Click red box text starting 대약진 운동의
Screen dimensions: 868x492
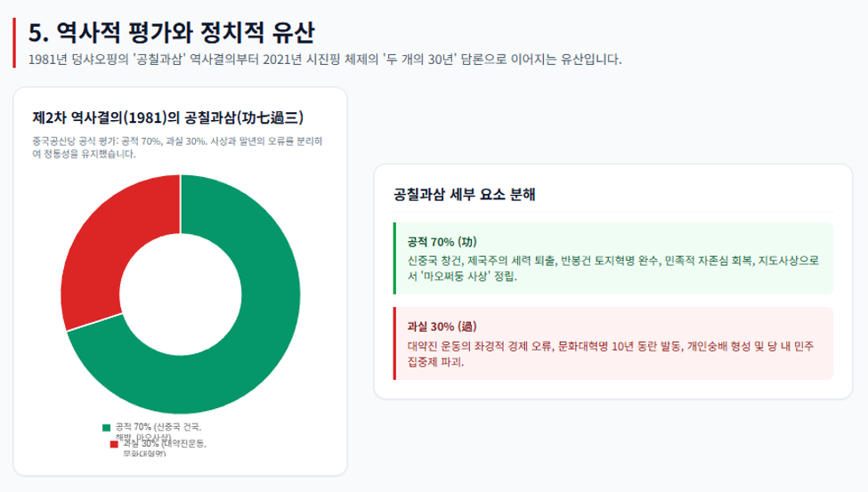(611, 353)
